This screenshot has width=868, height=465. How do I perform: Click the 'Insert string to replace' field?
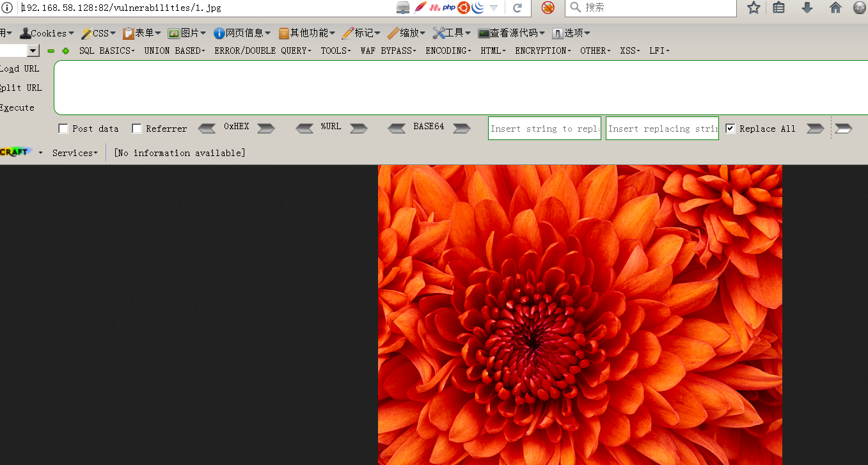[544, 129]
